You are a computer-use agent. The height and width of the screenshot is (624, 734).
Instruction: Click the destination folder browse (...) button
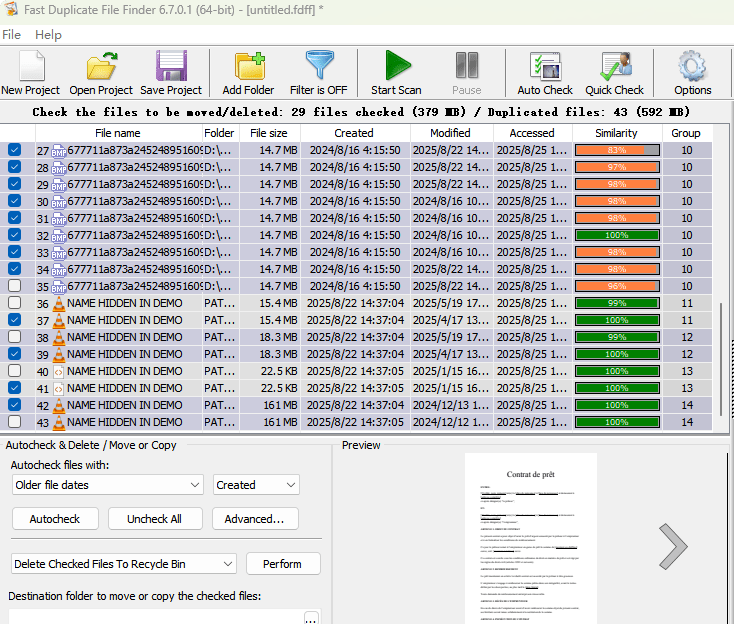[x=311, y=618]
